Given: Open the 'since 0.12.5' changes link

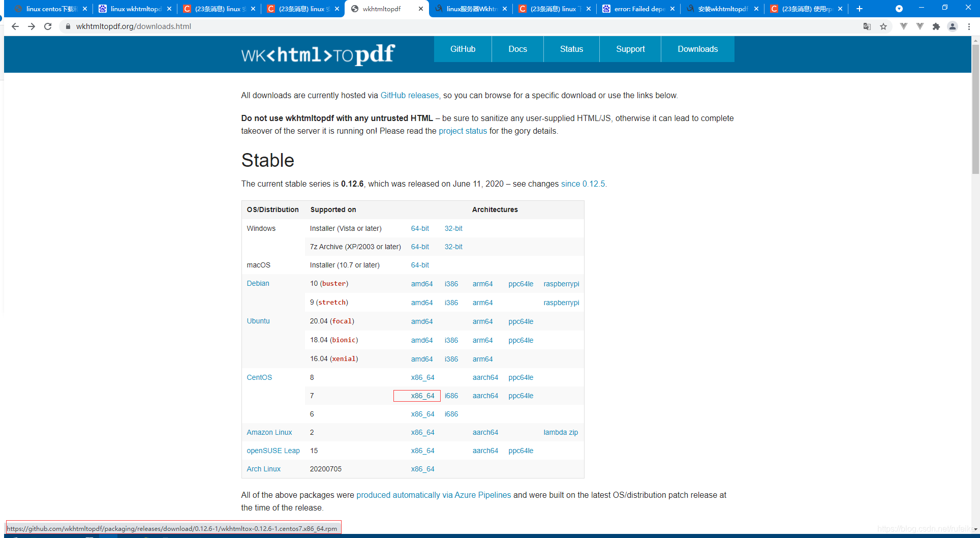Looking at the screenshot, I should coord(583,184).
